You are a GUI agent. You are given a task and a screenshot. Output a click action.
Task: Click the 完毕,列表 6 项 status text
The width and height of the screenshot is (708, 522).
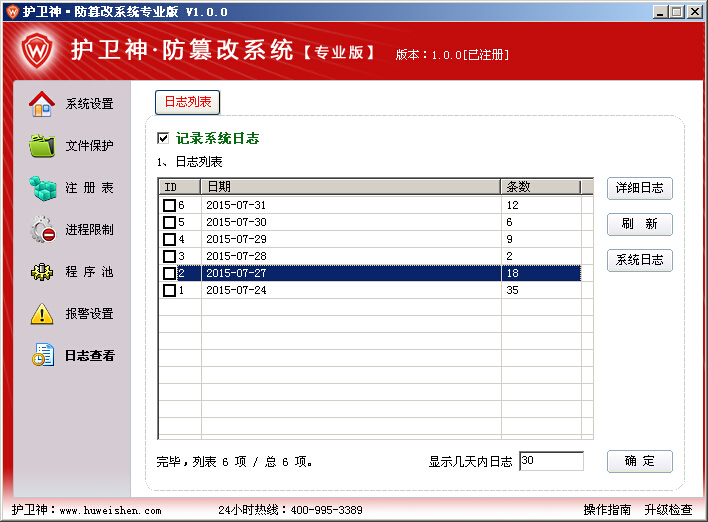pos(235,461)
